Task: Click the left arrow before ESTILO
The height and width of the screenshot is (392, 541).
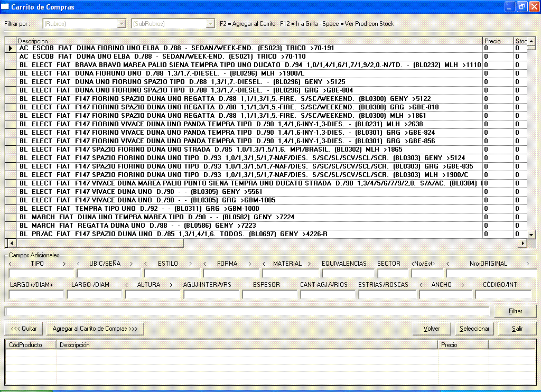Action: coord(145,264)
